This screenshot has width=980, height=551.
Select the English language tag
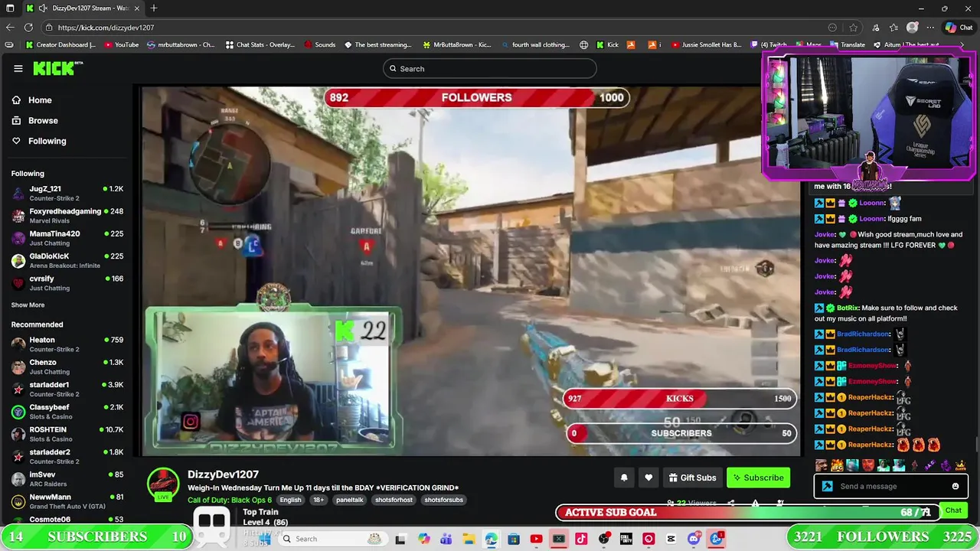[x=290, y=500]
